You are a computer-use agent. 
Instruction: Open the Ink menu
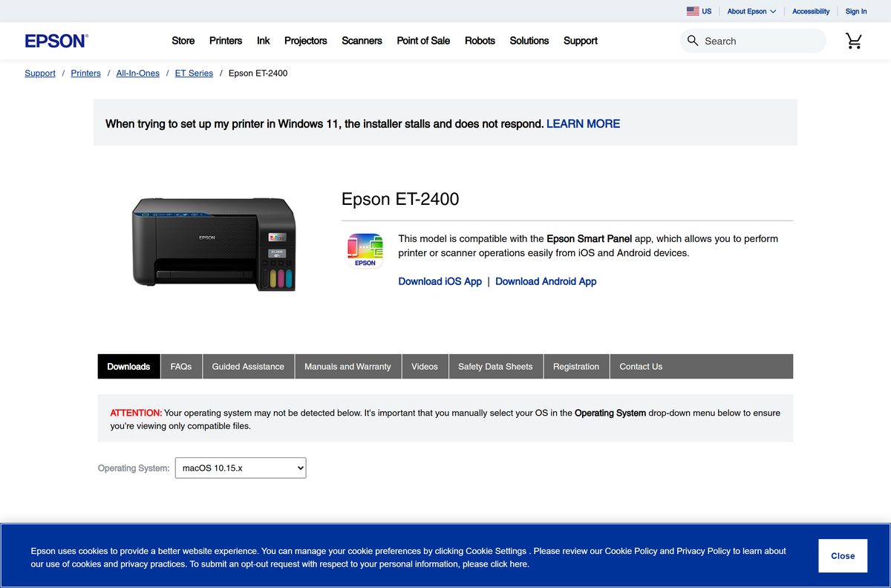(264, 41)
